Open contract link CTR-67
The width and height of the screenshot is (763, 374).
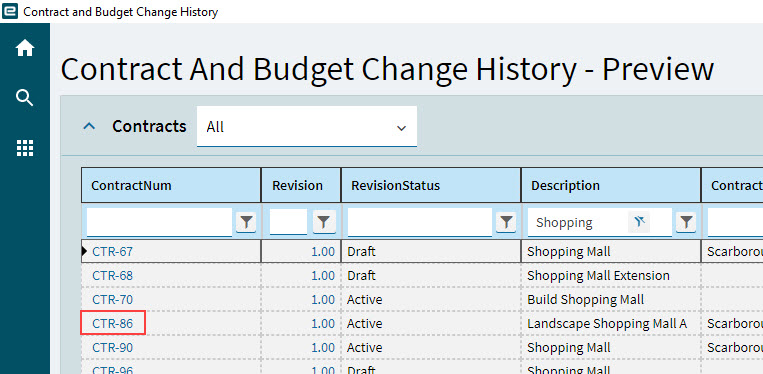112,251
